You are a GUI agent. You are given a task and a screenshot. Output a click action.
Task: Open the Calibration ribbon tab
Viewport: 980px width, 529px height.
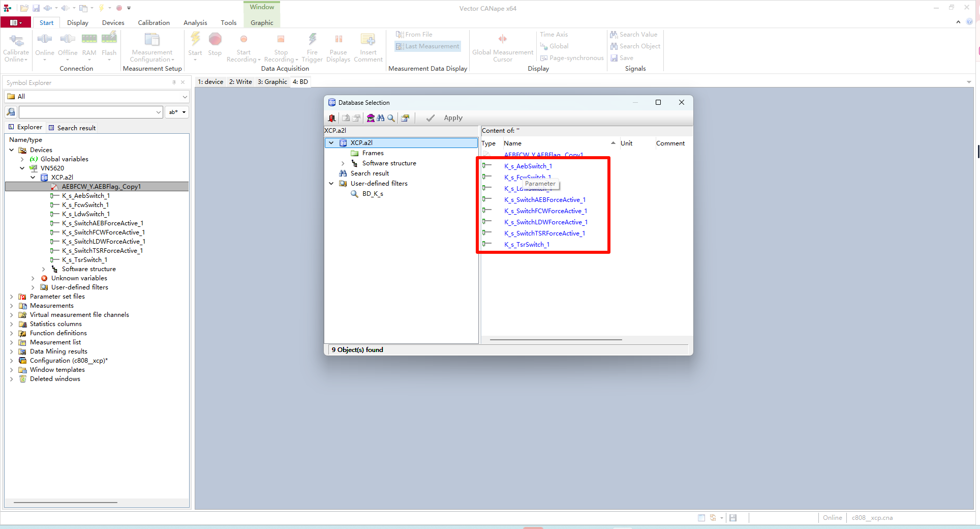pos(154,23)
